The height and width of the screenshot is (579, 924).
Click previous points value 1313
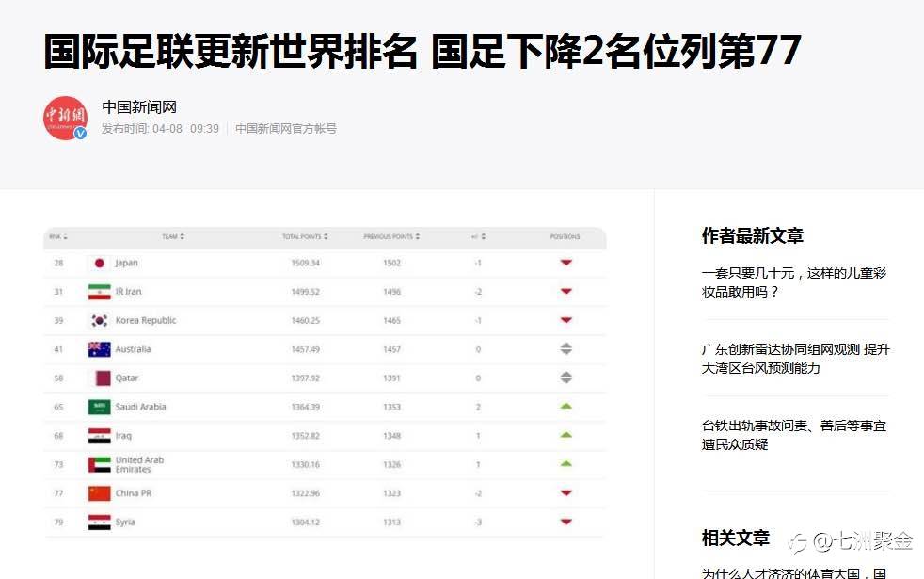tap(391, 523)
